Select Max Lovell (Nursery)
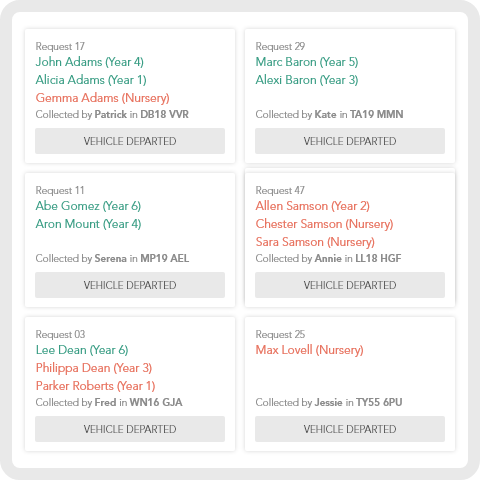The height and width of the screenshot is (480, 480). tap(310, 350)
